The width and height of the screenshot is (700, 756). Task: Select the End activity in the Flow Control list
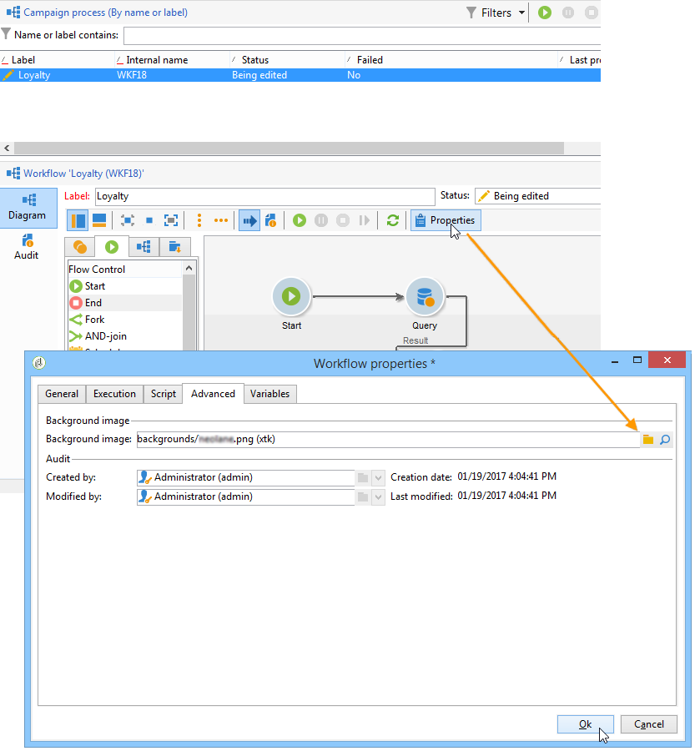[x=93, y=303]
